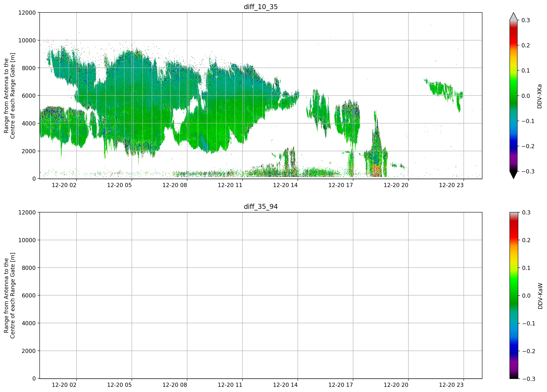
Task: Click the DDV-KaW color gradient bar
Action: [x=513, y=295]
